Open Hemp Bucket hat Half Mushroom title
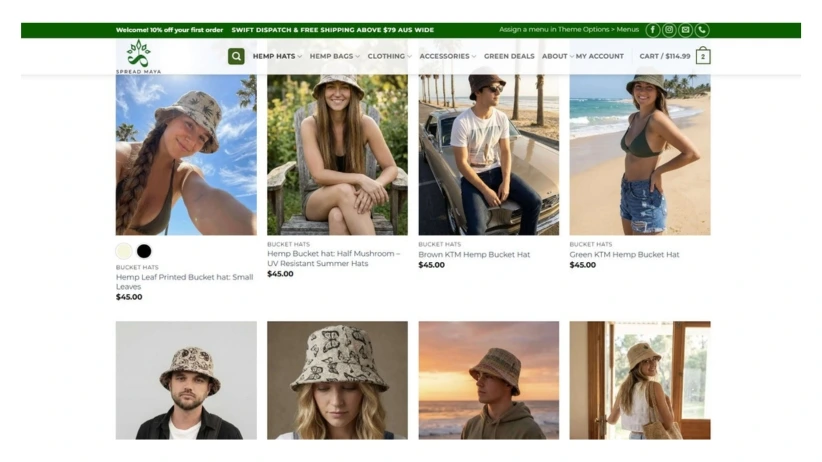Image resolution: width=822 pixels, height=462 pixels. 333,259
